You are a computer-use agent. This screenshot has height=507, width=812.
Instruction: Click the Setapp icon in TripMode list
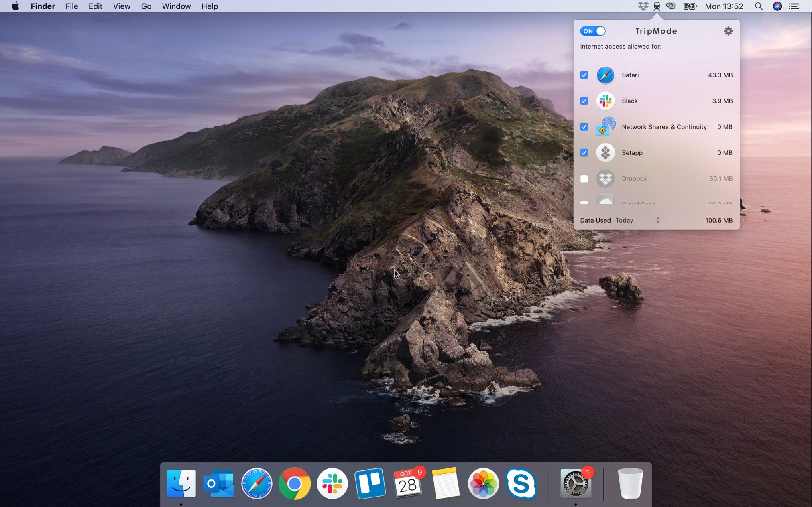click(605, 153)
